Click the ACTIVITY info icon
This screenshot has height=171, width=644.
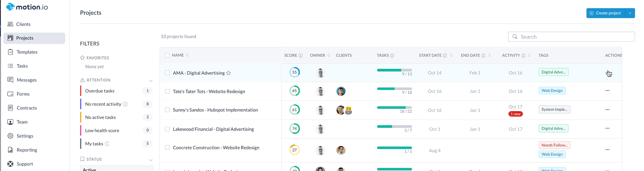click(523, 56)
